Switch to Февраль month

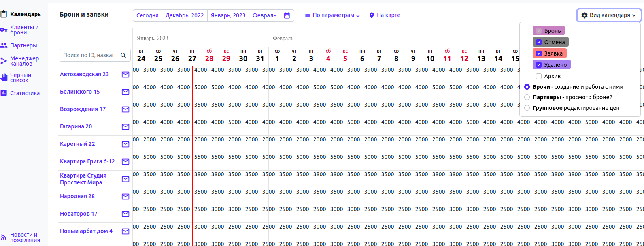coord(264,15)
